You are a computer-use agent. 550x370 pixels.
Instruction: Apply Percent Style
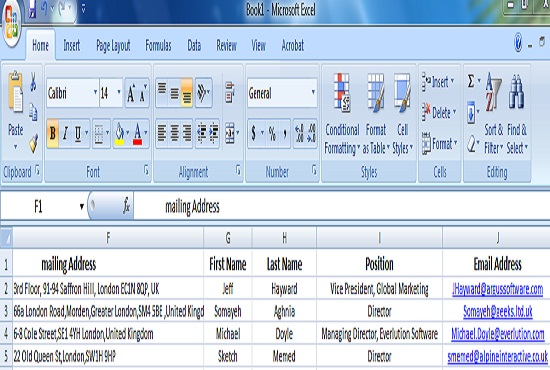tap(272, 133)
